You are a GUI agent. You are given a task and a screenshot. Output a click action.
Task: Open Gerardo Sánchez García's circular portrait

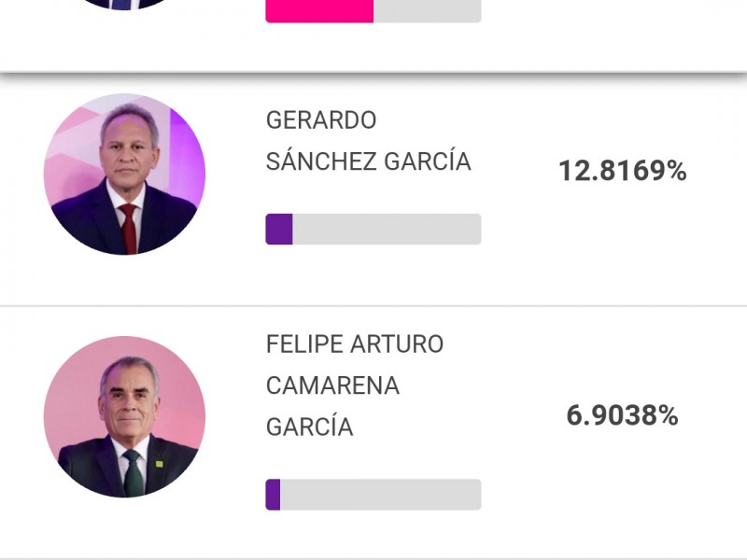124,174
